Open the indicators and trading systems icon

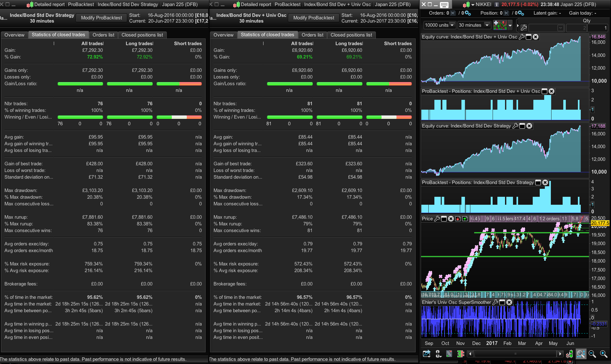pyautogui.click(x=500, y=25)
